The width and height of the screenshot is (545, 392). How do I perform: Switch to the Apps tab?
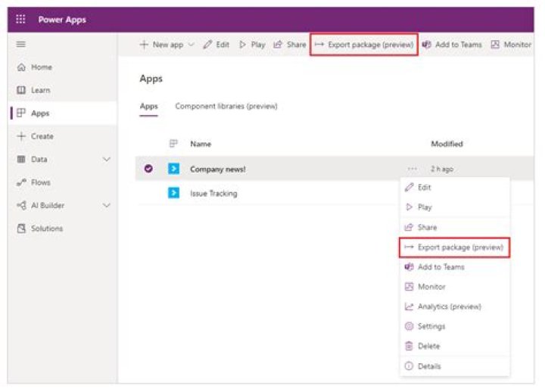tap(149, 106)
